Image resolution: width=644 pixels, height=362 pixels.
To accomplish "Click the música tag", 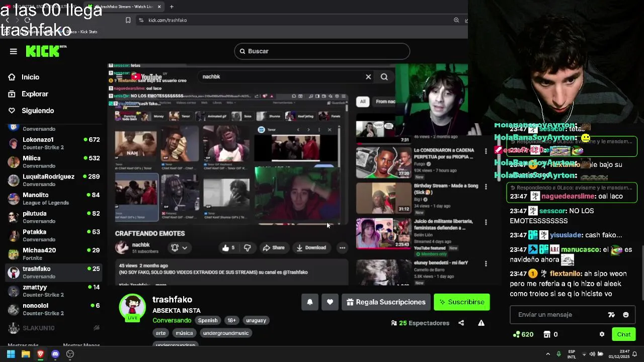I will pos(184,333).
